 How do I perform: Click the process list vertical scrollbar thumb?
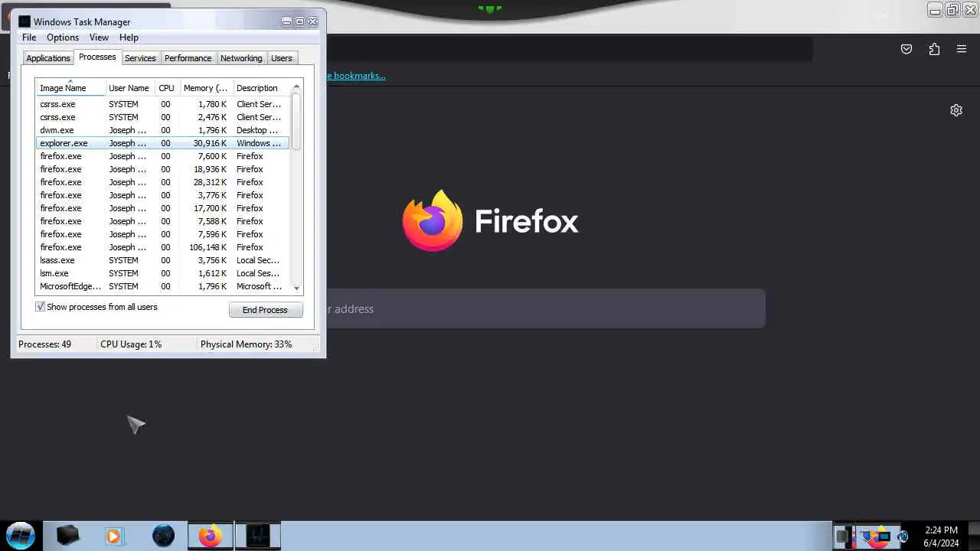coord(296,121)
